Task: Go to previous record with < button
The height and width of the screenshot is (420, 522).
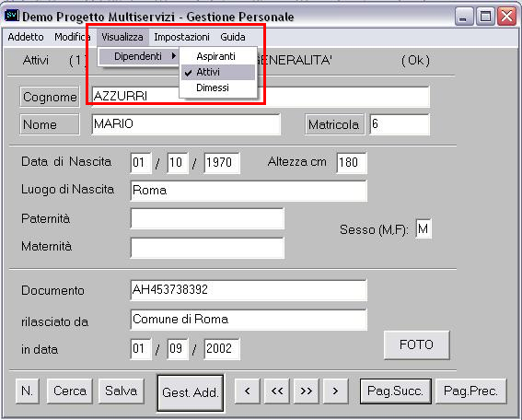Action: click(248, 391)
